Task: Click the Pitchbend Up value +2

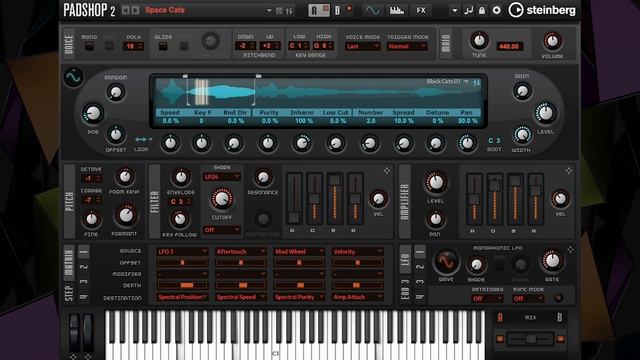Action: point(270,46)
